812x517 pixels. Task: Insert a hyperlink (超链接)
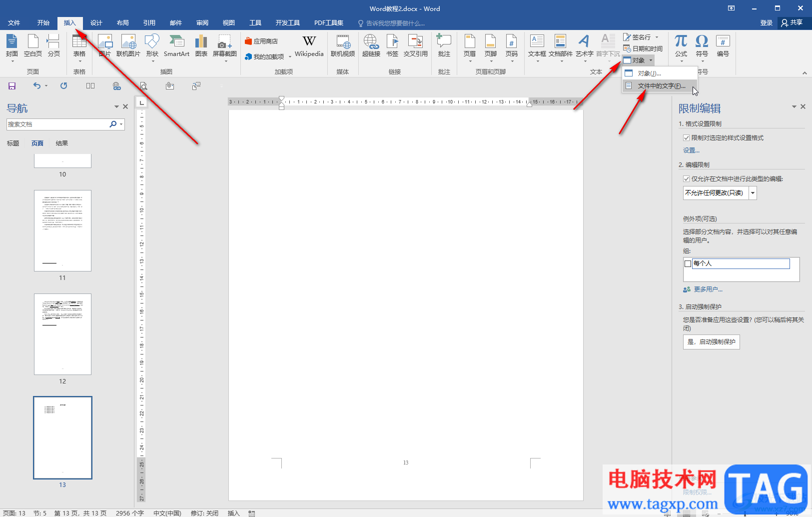(x=371, y=46)
